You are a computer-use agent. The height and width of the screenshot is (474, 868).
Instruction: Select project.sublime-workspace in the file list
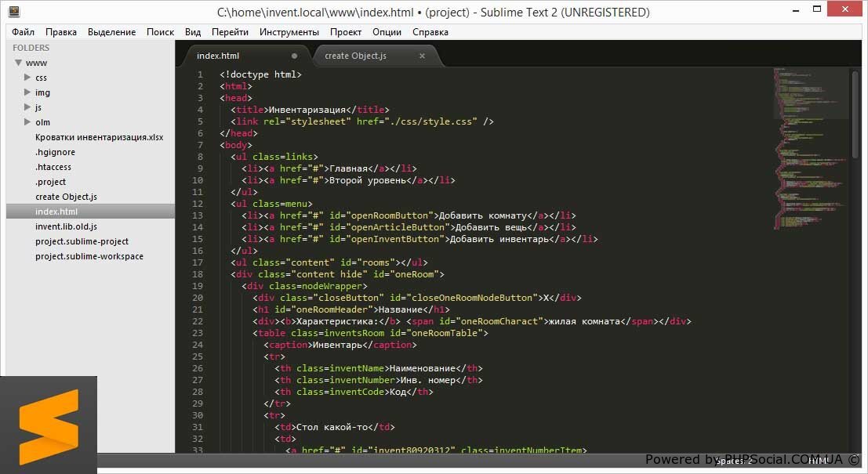(89, 256)
